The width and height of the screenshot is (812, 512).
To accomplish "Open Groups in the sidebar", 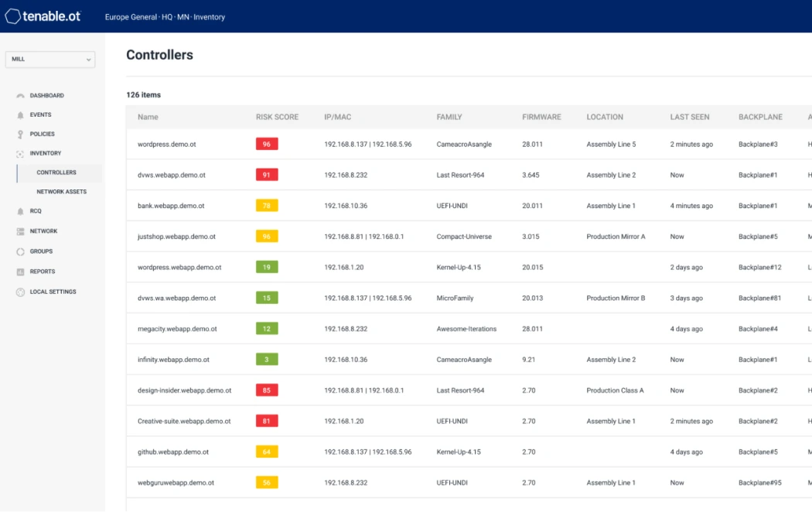I will (x=42, y=251).
